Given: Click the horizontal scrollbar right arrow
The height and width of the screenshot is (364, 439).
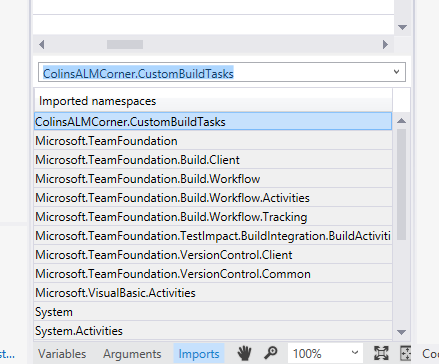Looking at the screenshot, I should (385, 44).
